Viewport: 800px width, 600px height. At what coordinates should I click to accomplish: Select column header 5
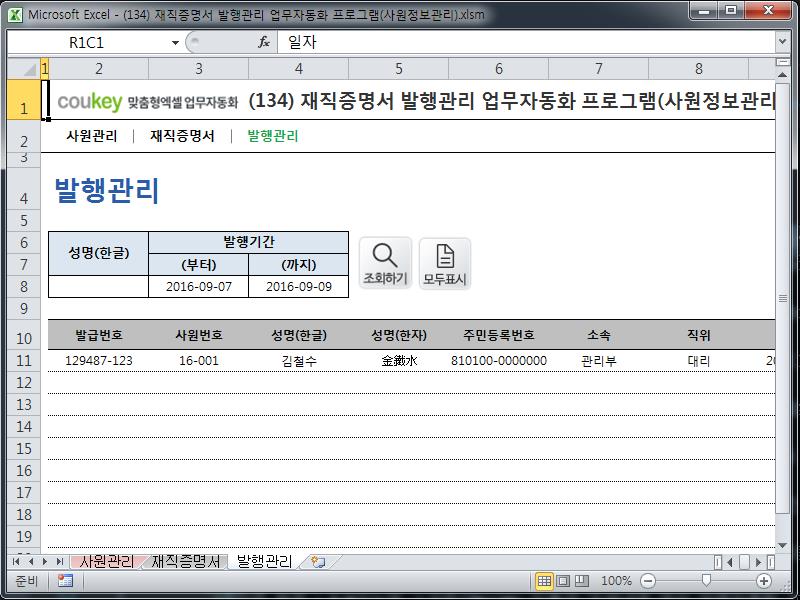pyautogui.click(x=398, y=68)
